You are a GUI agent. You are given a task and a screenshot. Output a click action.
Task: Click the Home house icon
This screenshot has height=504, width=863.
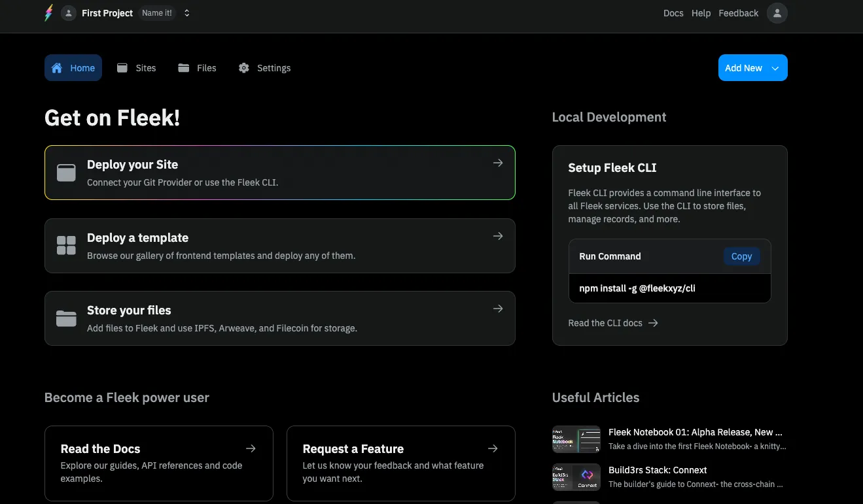[57, 68]
